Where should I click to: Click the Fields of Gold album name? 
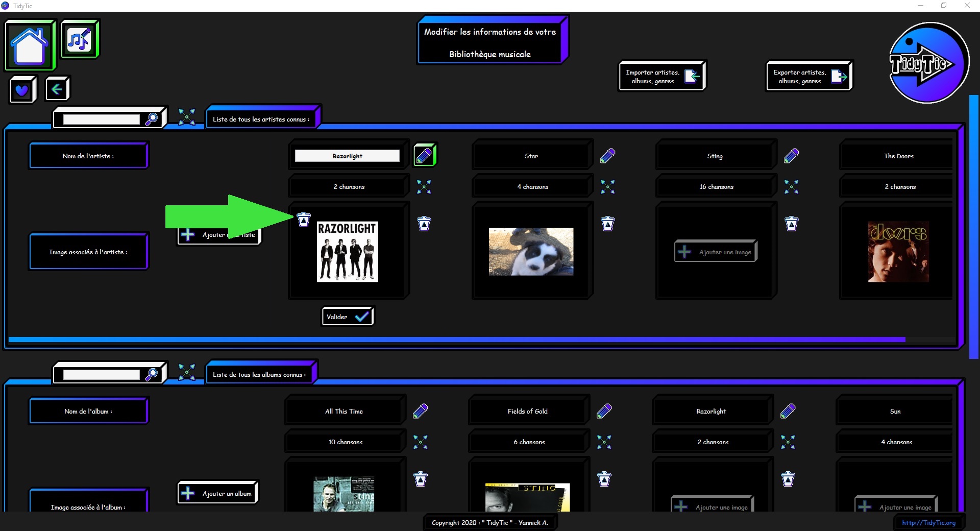click(528, 411)
